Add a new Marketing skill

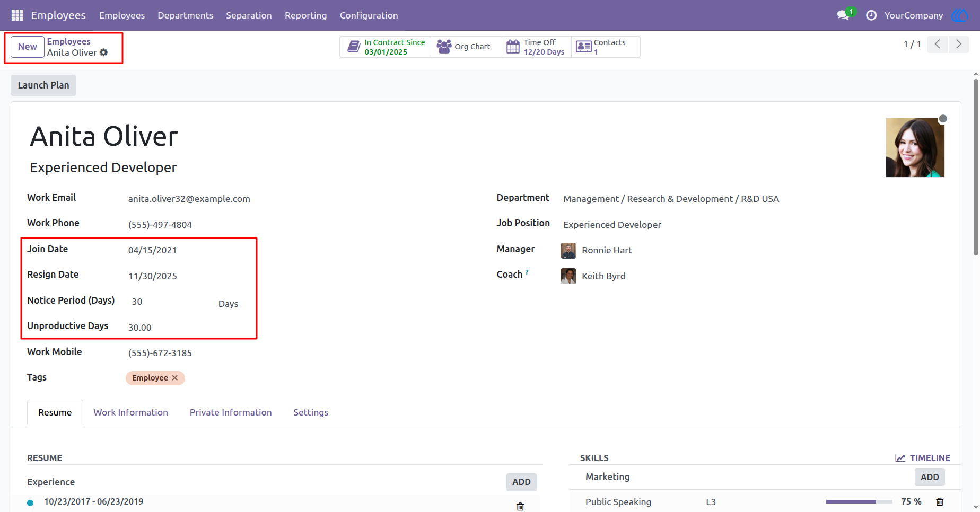[930, 477]
